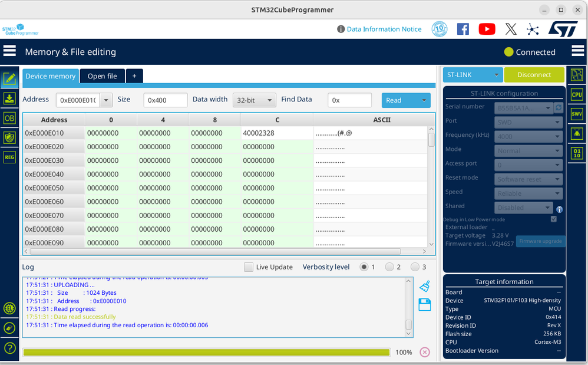Open the SWV viewer icon
Image resolution: width=588 pixels, height=365 pixels.
point(576,114)
